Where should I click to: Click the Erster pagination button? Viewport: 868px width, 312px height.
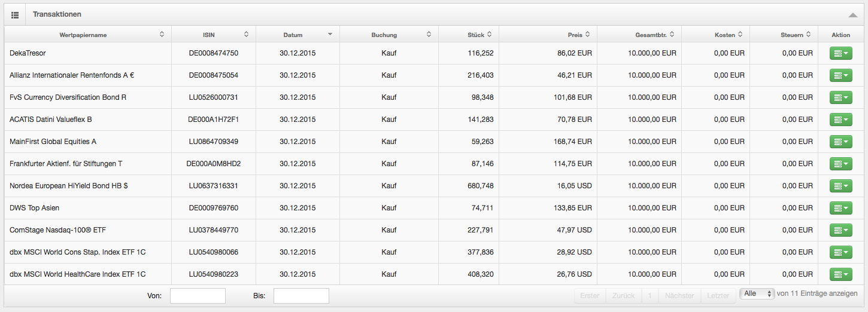tap(590, 296)
